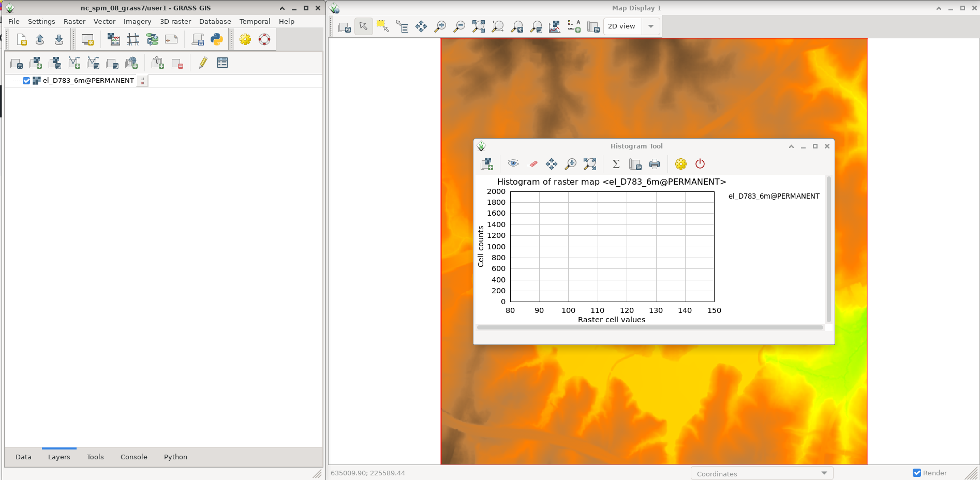Open Python script editor icon
Viewport: 980px width, 480px height.
[217, 39]
